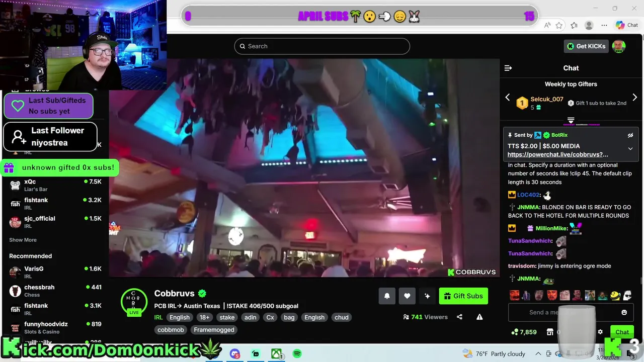This screenshot has height=362, width=644.
Task: Open the Edge favorites list icon
Action: (574, 25)
